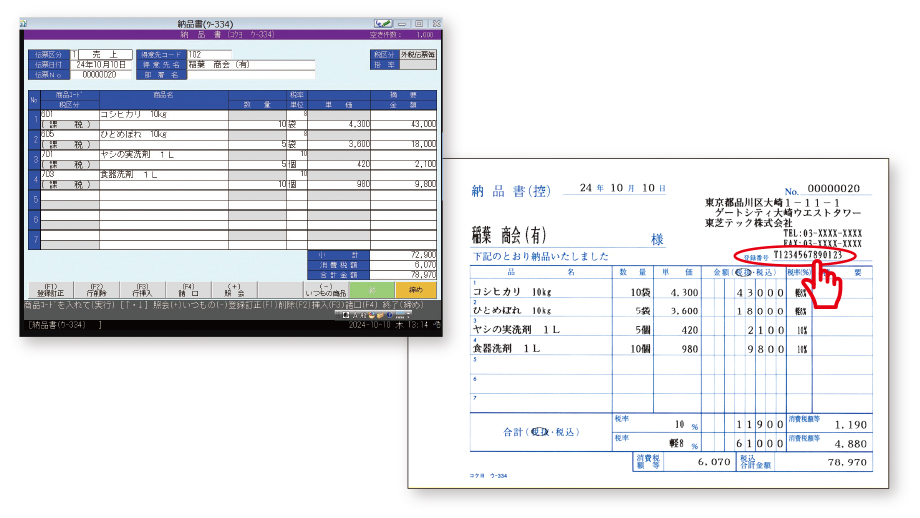Click amount 43,000 in row 1
This screenshot has height=518, width=920.
423,124
